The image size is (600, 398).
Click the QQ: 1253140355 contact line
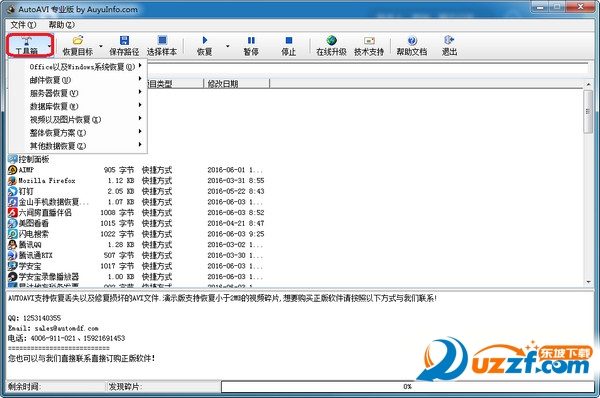tap(34, 318)
